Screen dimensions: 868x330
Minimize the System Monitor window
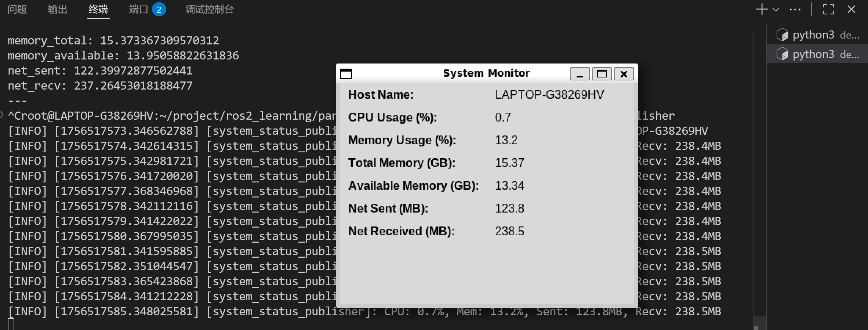click(x=580, y=74)
